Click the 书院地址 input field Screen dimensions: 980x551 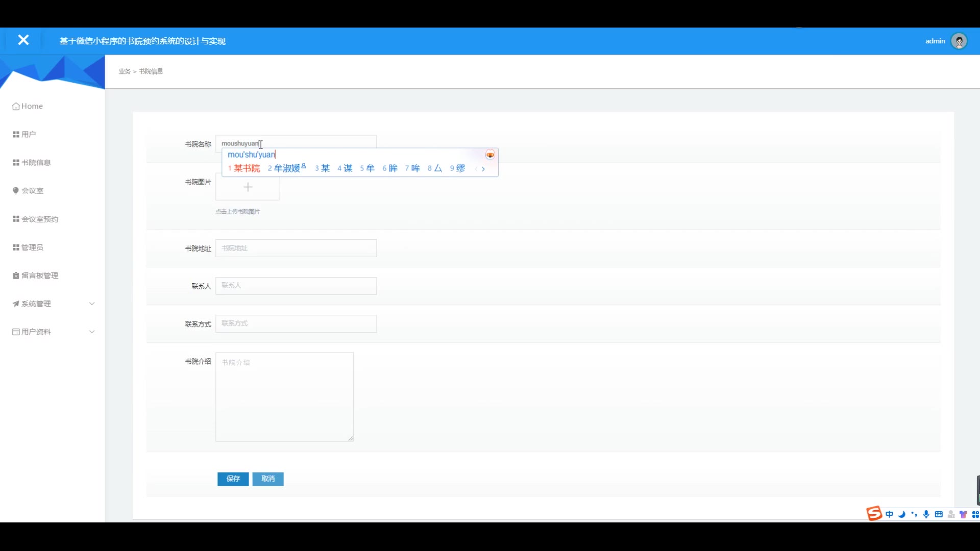tap(296, 248)
